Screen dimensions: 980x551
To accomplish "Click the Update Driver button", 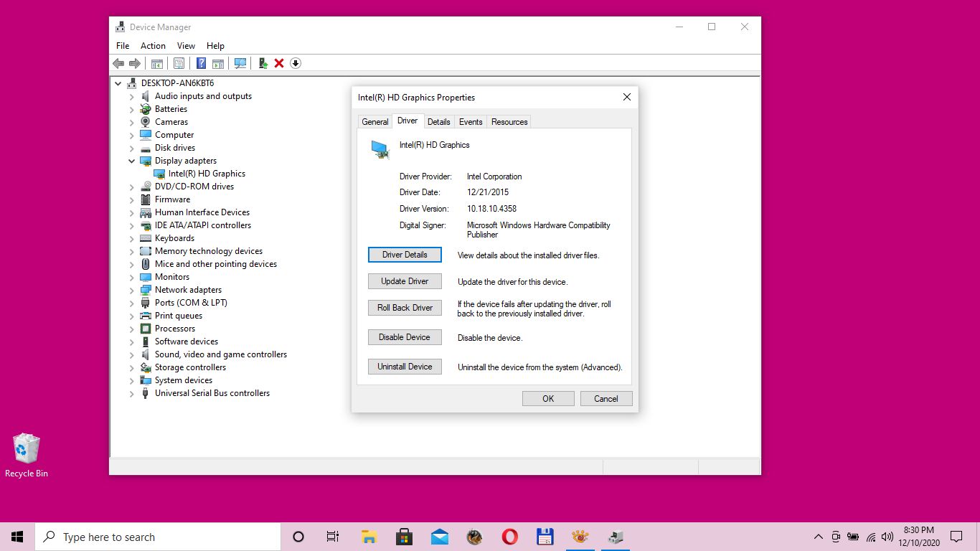I will 405,281.
